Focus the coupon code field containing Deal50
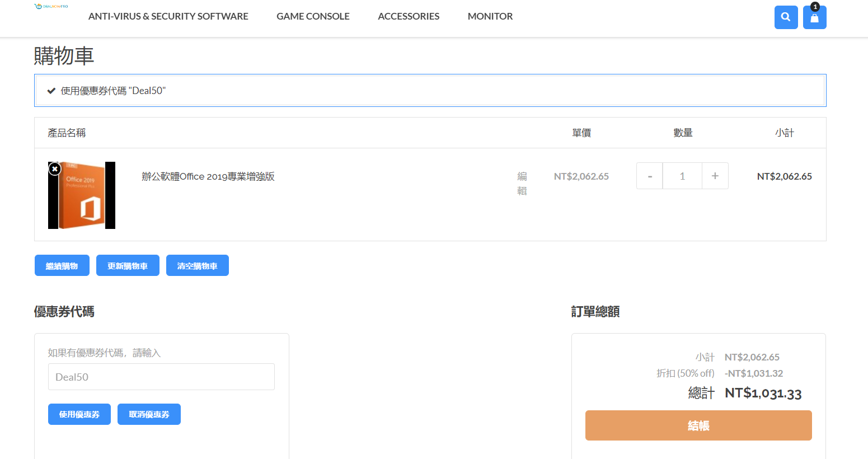Image resolution: width=868 pixels, height=459 pixels. click(161, 377)
